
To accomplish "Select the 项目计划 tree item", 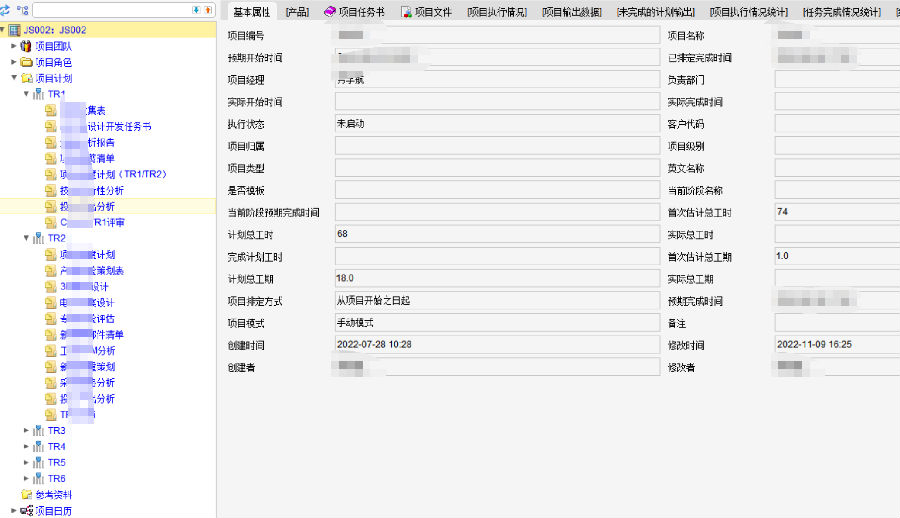I will [53, 78].
